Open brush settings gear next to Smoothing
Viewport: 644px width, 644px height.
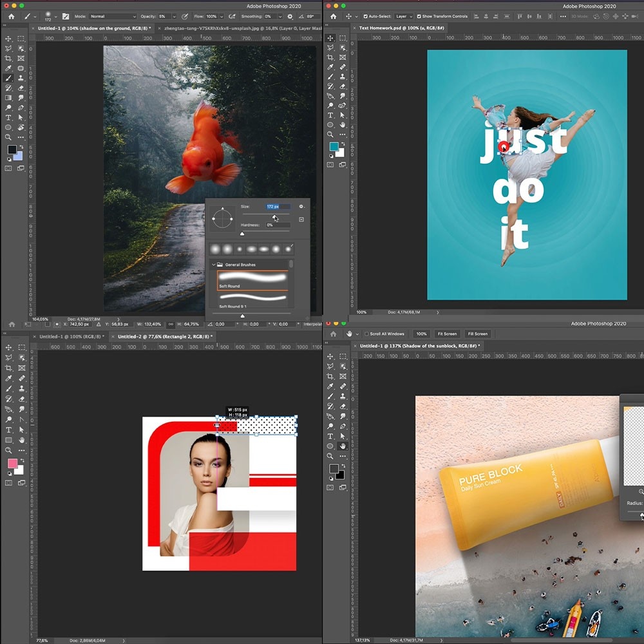coord(290,16)
